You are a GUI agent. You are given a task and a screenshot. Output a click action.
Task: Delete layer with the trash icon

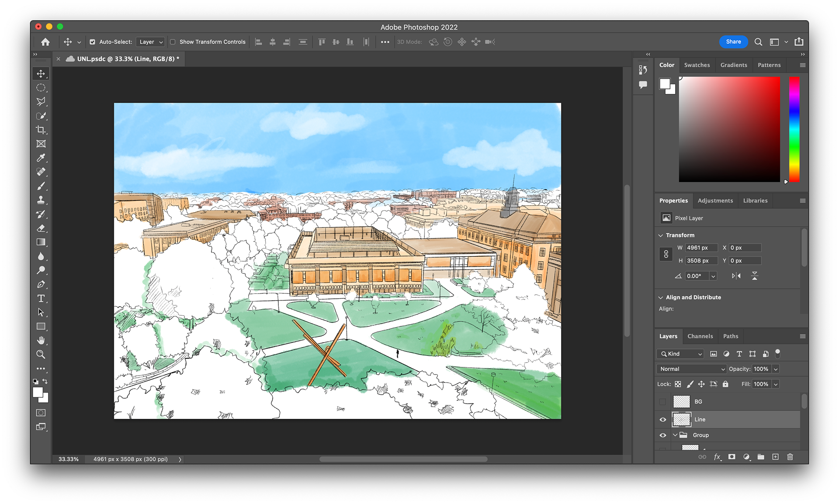coord(790,457)
